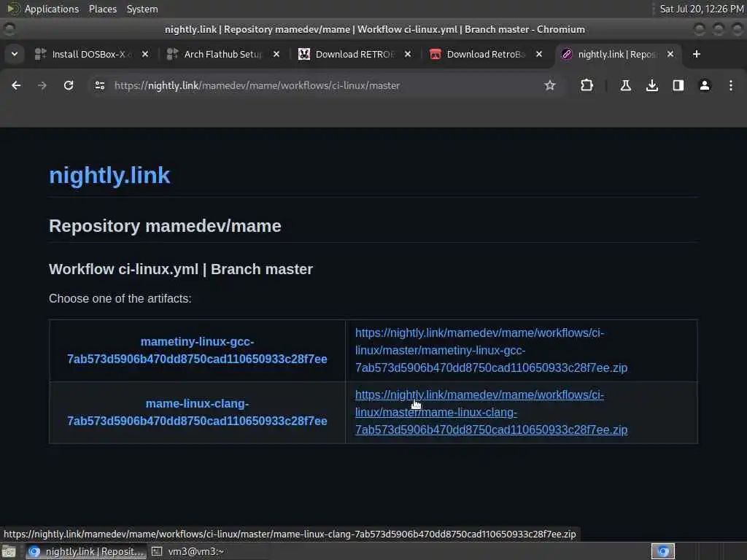Open the Extensions puzzle icon

tap(587, 85)
